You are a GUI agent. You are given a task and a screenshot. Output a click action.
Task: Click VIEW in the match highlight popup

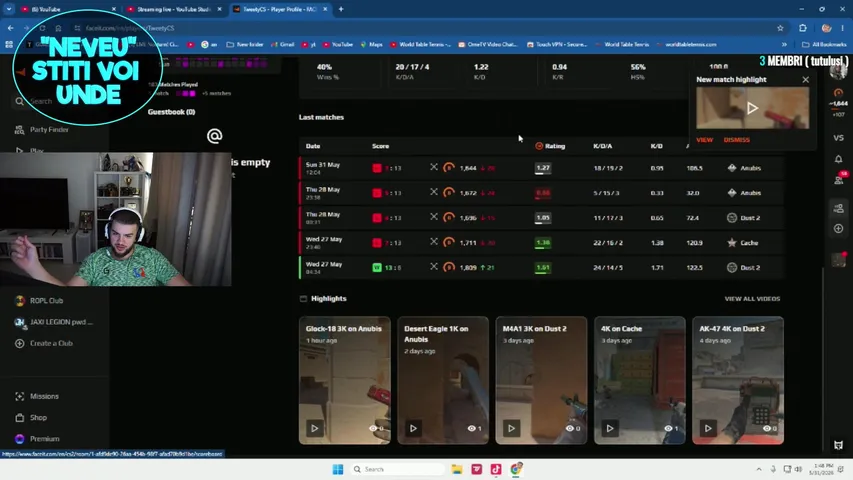(x=704, y=140)
